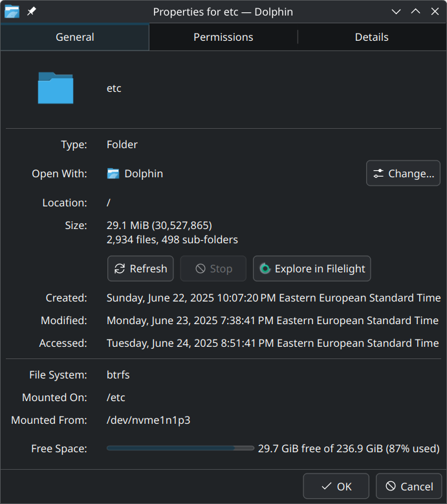Minimize the Properties window

click(397, 12)
